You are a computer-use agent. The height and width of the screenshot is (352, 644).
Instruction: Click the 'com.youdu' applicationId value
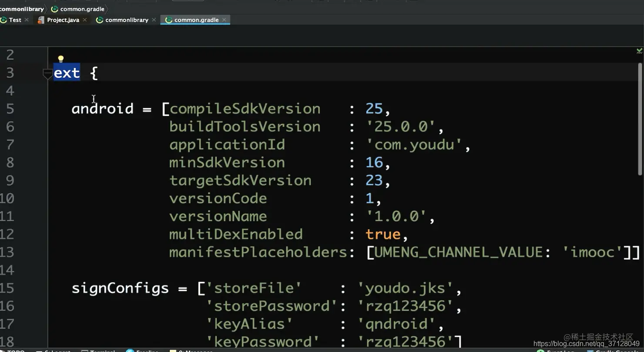(414, 145)
